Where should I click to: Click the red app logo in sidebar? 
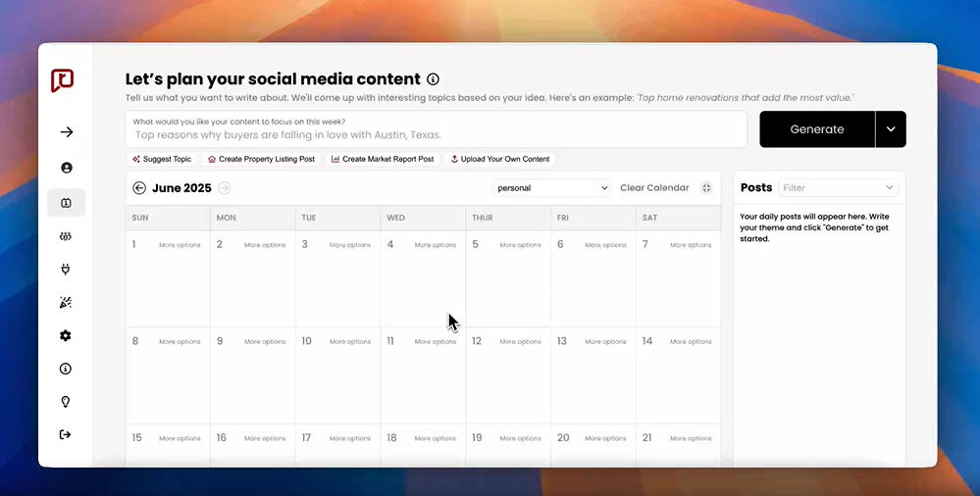pos(63,80)
